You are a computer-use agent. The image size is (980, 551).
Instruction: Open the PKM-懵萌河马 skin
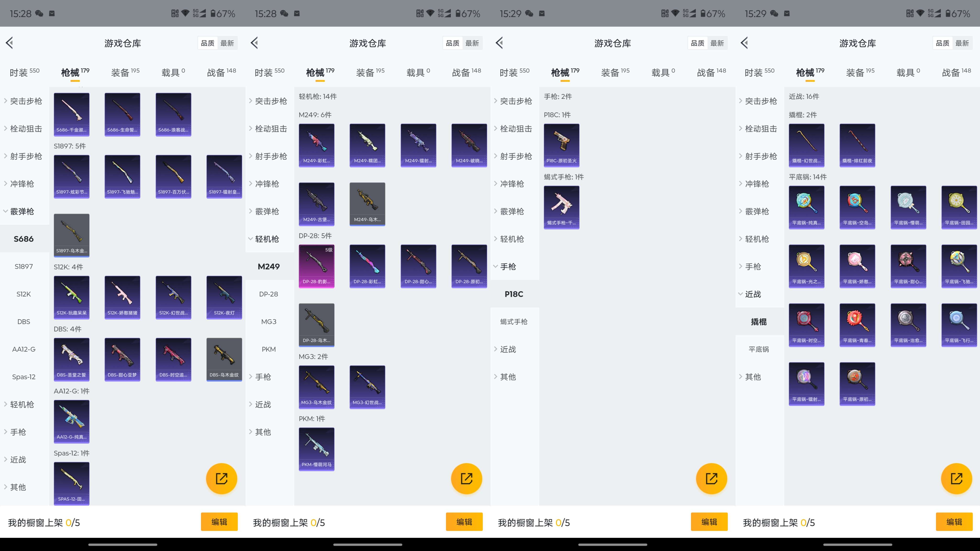tap(317, 449)
